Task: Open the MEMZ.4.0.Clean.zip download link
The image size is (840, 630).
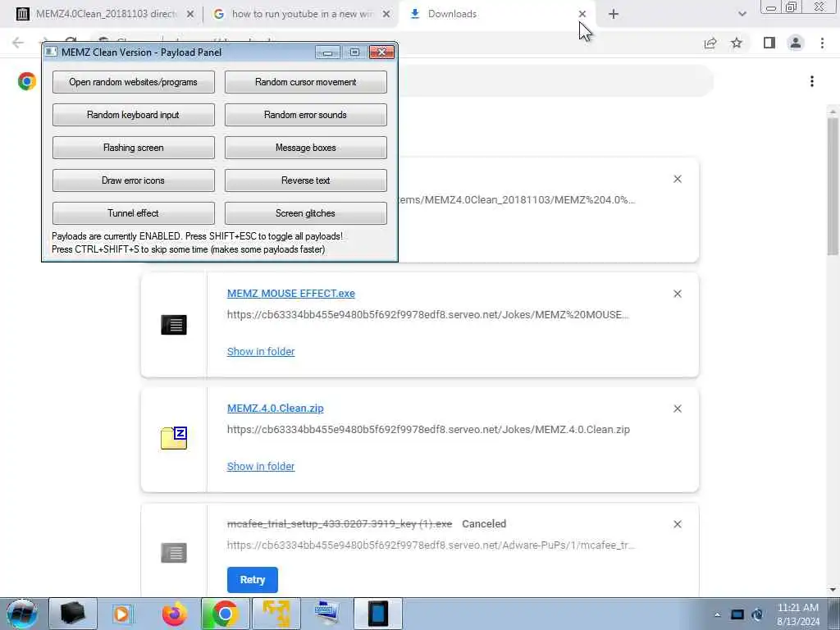Action: [276, 409]
